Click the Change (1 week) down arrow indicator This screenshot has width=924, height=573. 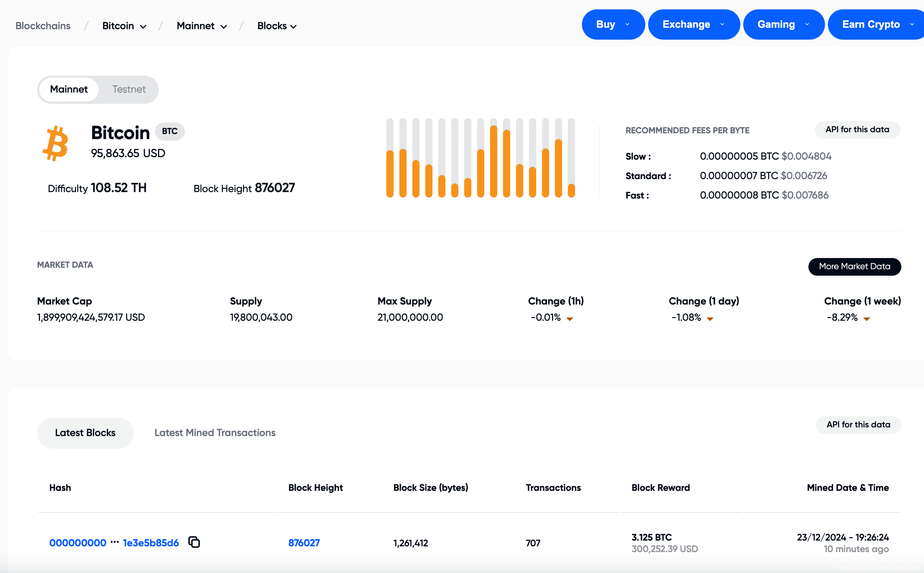[866, 319]
